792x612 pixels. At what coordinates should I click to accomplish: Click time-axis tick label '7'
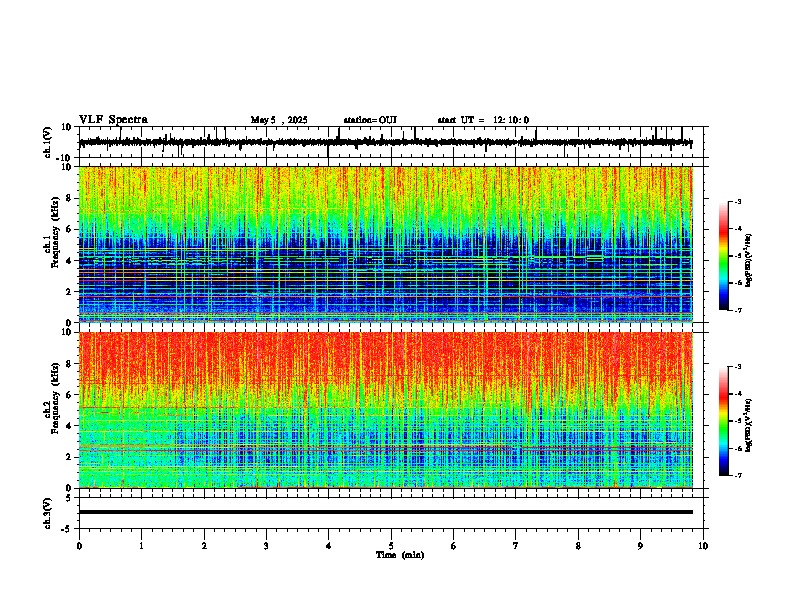(x=516, y=546)
